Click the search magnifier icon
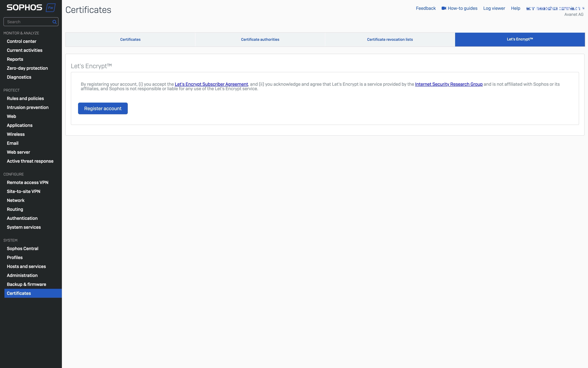 point(55,22)
